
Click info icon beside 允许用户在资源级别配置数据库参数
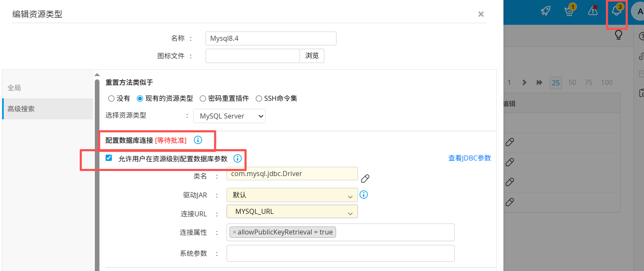(x=237, y=158)
